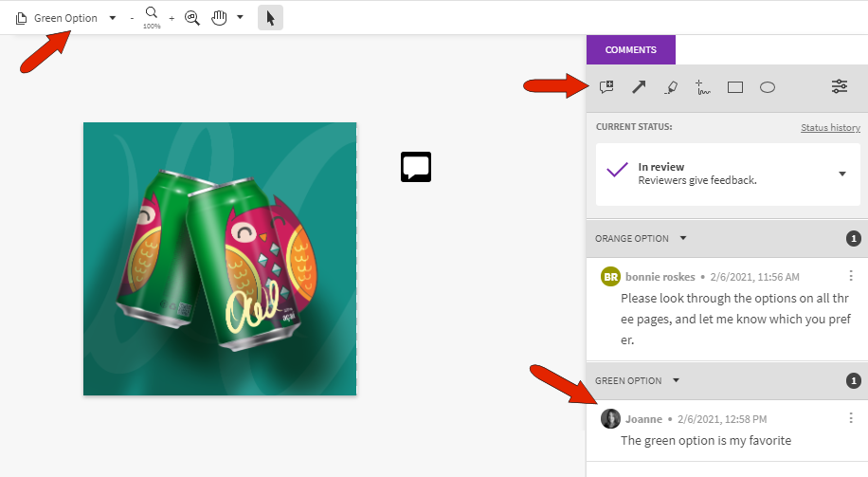Click the BR avatar of bonnie roskes
The image size is (868, 477).
[x=610, y=277]
